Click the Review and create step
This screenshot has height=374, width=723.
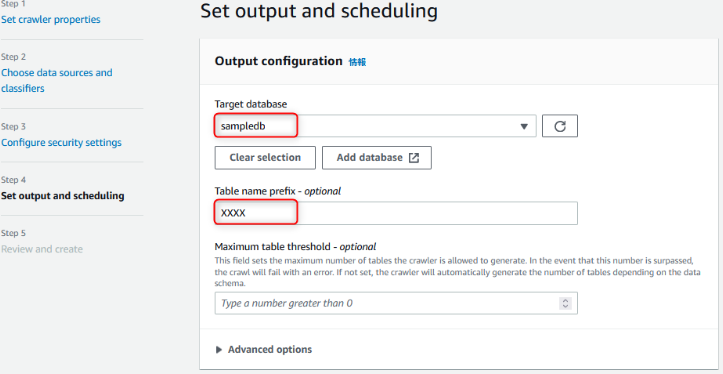42,249
